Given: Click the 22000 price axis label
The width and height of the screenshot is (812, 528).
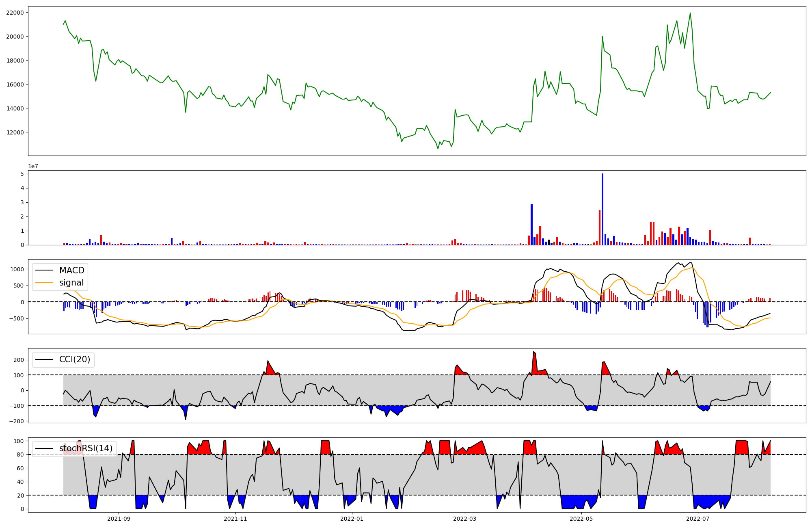Looking at the screenshot, I should 15,13.
